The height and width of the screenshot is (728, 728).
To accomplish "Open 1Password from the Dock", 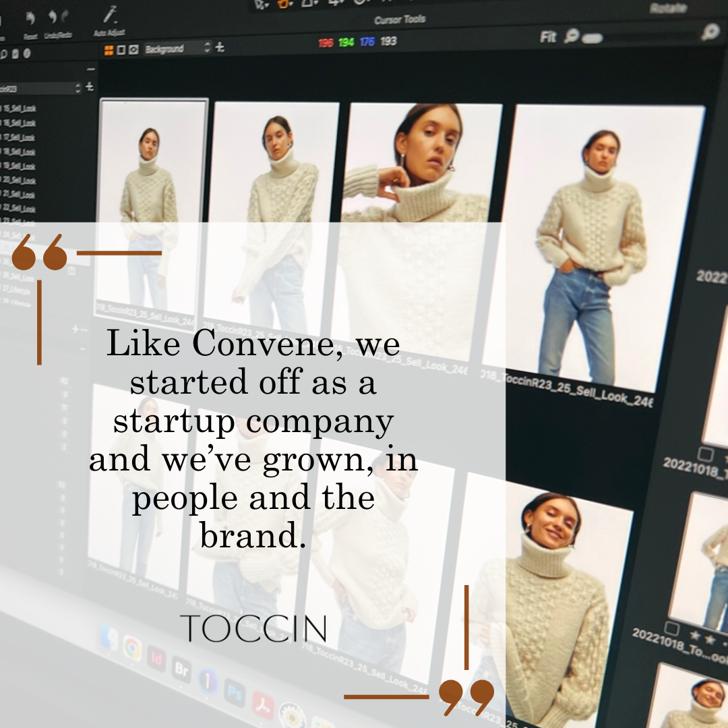I will (x=208, y=681).
